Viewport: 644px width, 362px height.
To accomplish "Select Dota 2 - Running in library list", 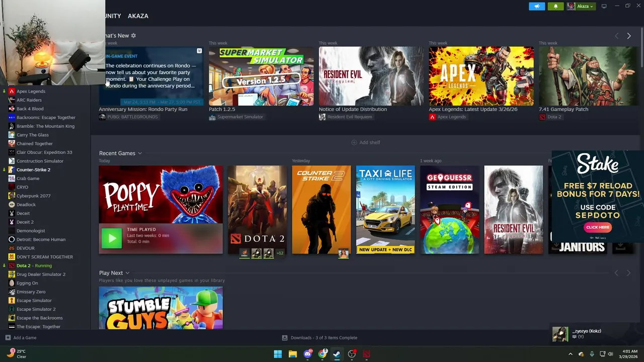I will click(x=34, y=265).
